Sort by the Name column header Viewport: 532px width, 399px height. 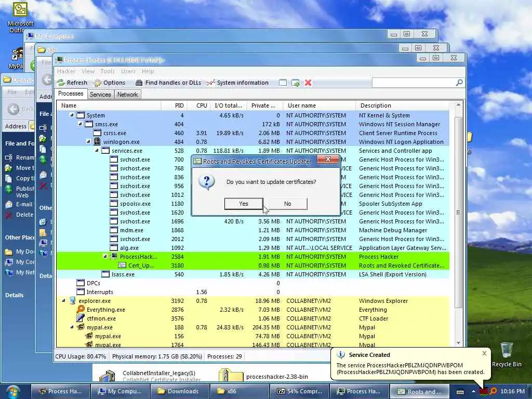coord(109,105)
